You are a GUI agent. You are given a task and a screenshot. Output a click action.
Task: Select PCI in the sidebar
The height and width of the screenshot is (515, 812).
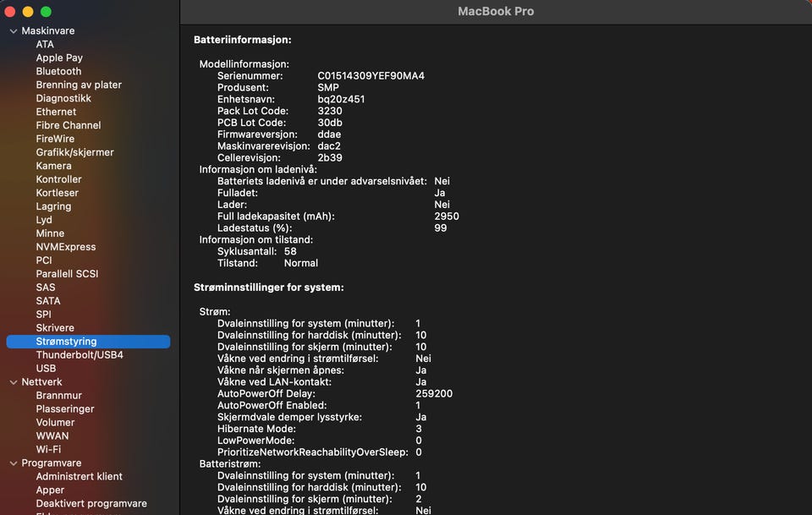[44, 260]
